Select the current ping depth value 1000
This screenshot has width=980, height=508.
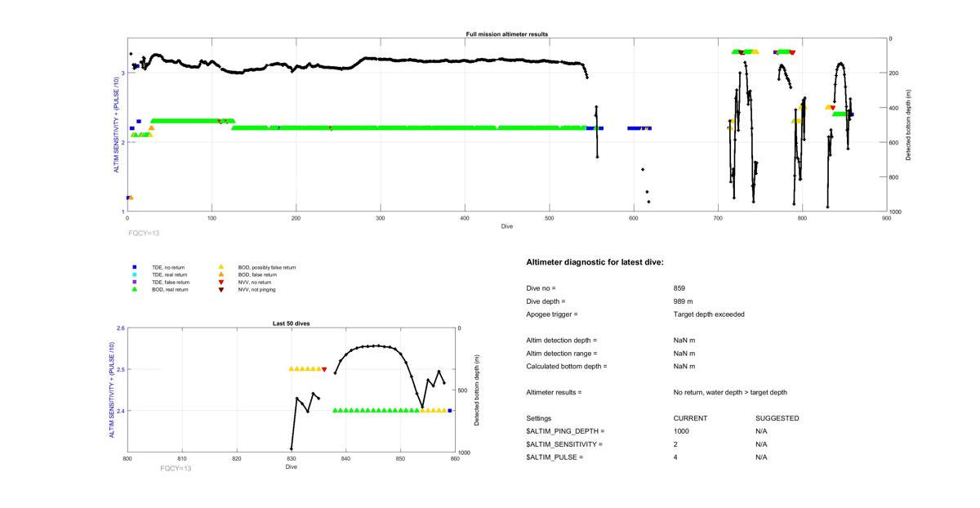(681, 431)
